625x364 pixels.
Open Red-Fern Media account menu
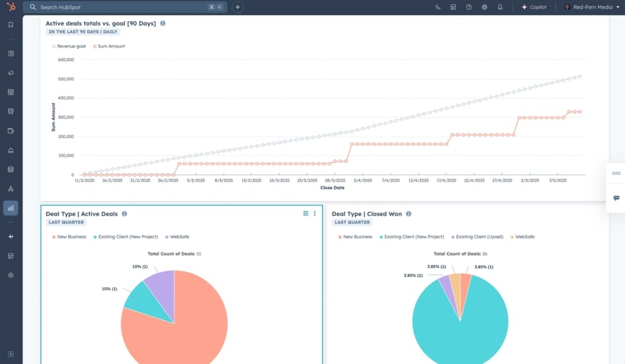point(592,7)
